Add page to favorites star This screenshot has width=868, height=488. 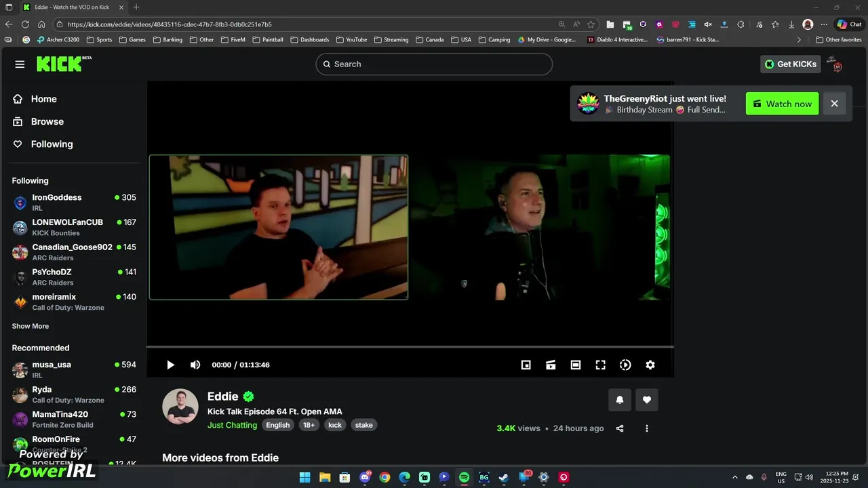591,24
